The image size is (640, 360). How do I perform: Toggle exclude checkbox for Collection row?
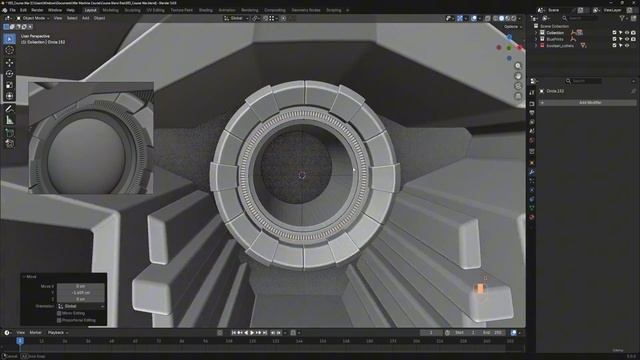pos(614,33)
